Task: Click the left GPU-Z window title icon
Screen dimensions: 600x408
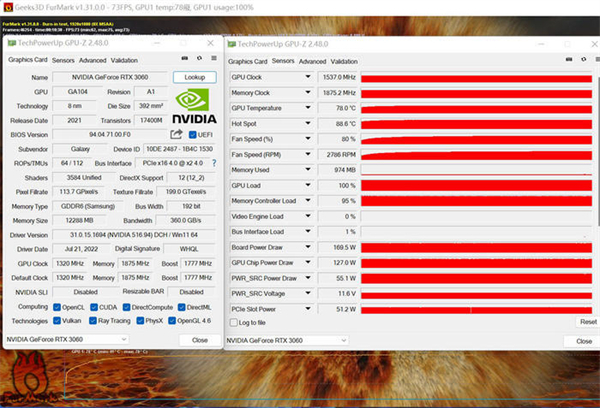Action: click(11, 43)
